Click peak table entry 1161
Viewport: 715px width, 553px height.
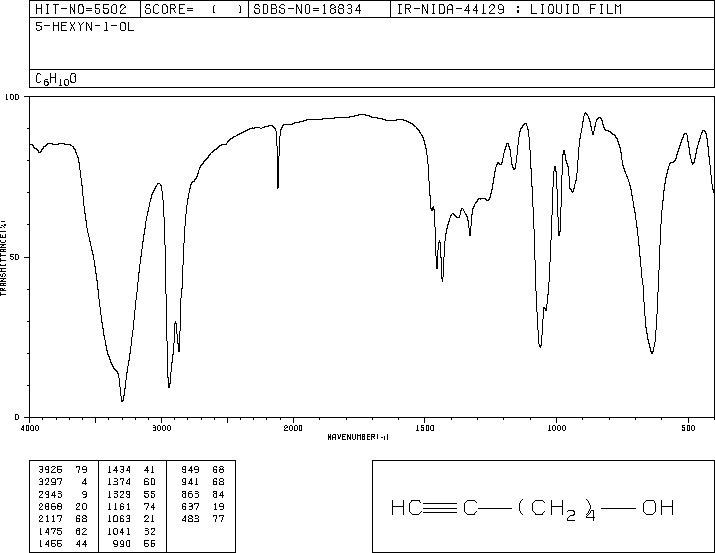(x=119, y=506)
